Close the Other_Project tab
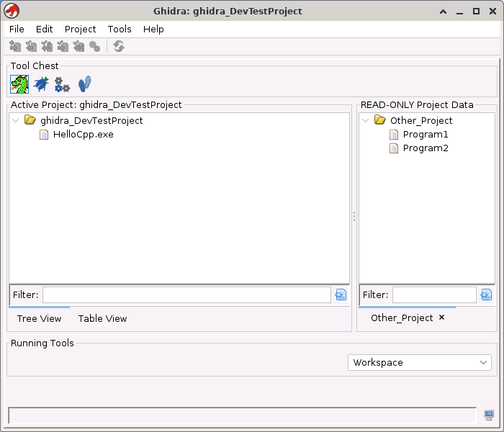 [x=442, y=318]
